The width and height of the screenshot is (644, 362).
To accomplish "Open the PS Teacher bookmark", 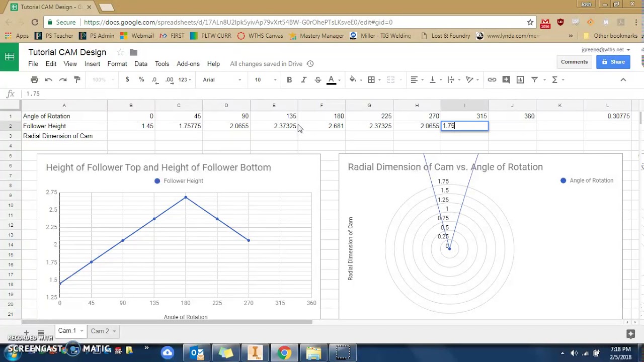I will click(54, 36).
